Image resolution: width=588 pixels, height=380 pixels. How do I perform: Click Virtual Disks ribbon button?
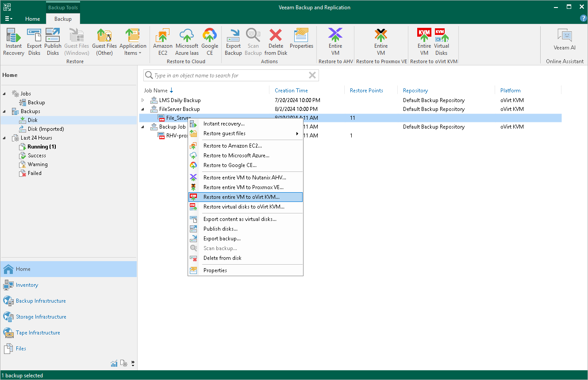[442, 42]
